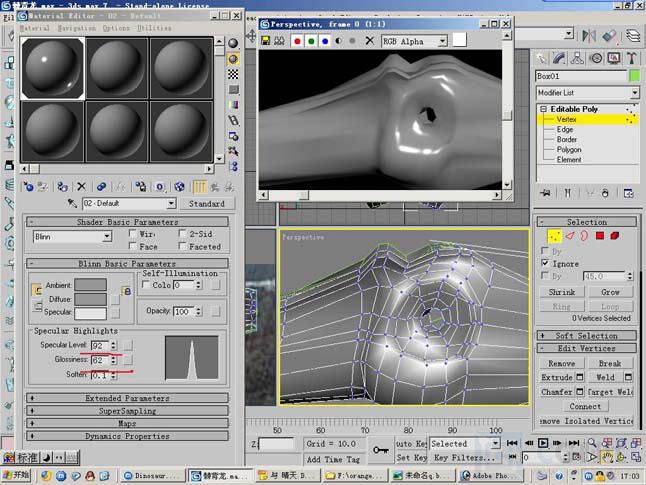Enable the 2-Sided checkbox

182,234
